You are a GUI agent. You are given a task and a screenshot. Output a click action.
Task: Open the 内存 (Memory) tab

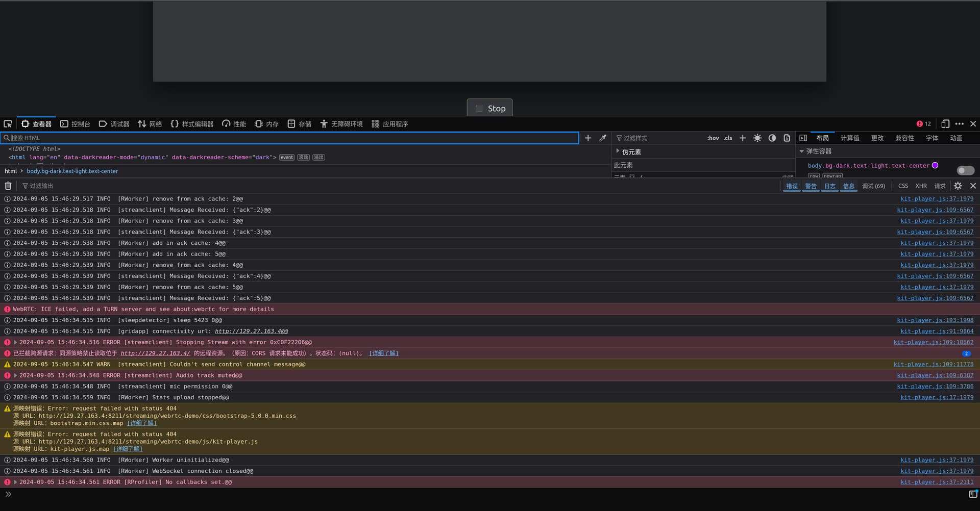(x=266, y=124)
